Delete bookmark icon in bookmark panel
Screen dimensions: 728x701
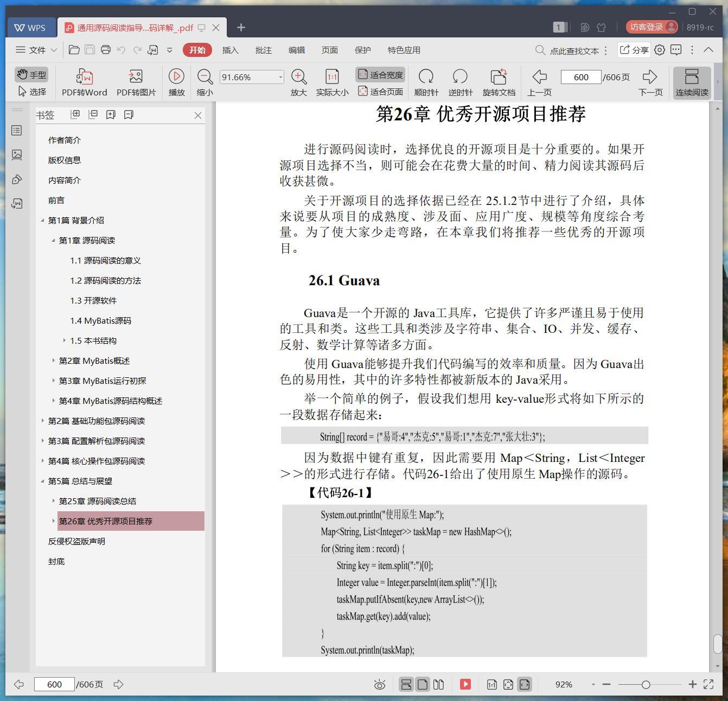click(x=129, y=114)
